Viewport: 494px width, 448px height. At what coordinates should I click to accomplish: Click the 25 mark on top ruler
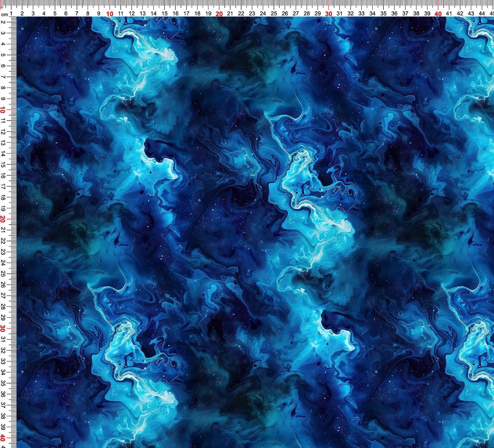pyautogui.click(x=274, y=14)
